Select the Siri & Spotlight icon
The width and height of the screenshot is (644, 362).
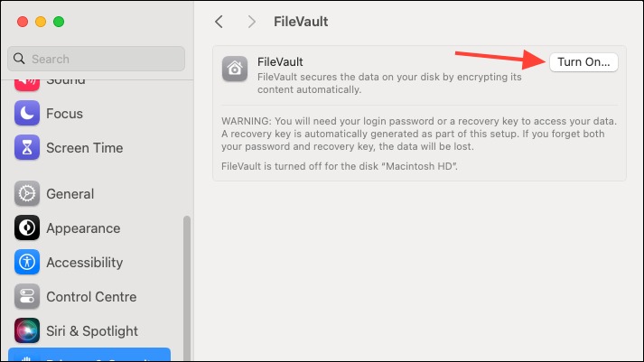tap(27, 330)
